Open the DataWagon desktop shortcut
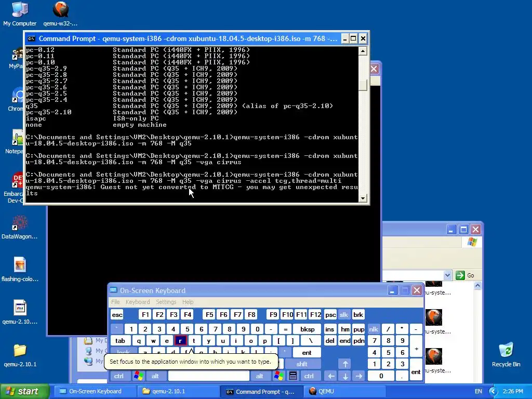The image size is (532, 399). (20, 227)
